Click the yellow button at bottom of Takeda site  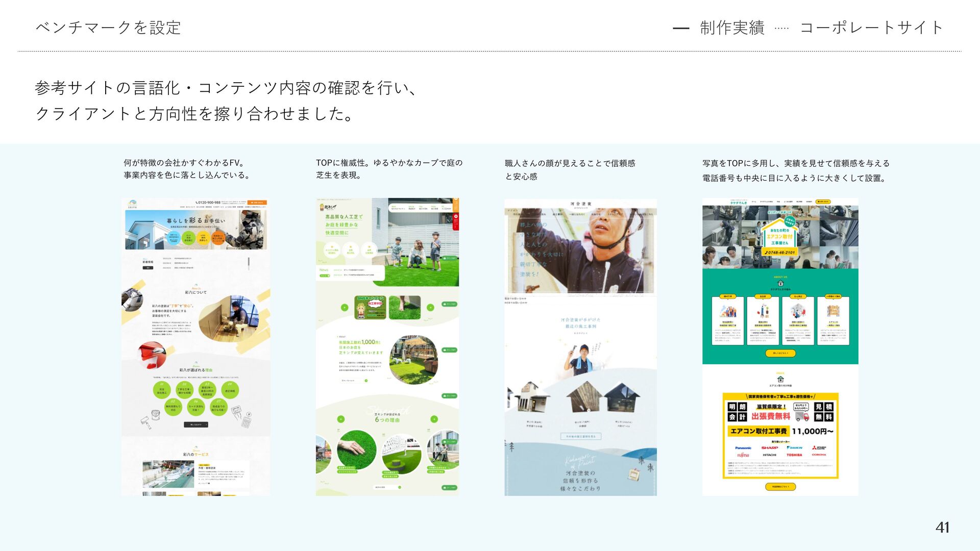click(780, 487)
